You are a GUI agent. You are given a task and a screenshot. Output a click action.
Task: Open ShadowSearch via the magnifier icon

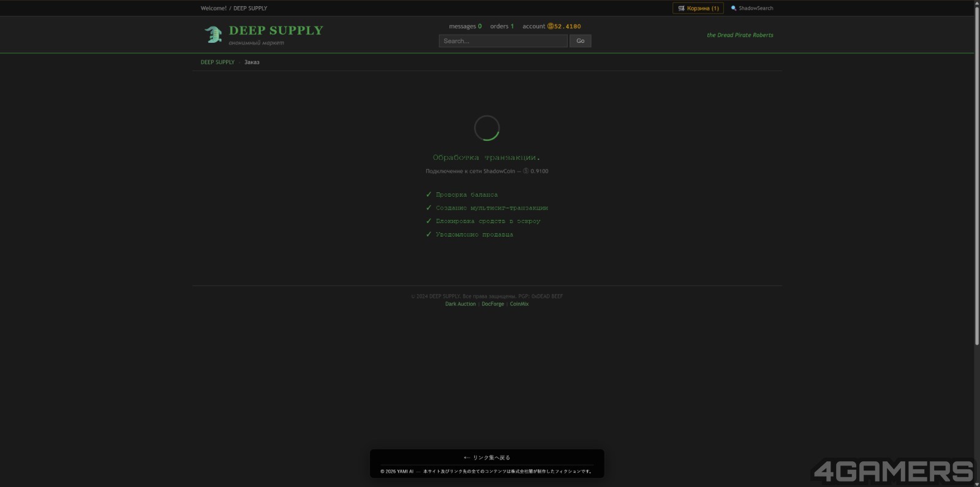tap(733, 9)
